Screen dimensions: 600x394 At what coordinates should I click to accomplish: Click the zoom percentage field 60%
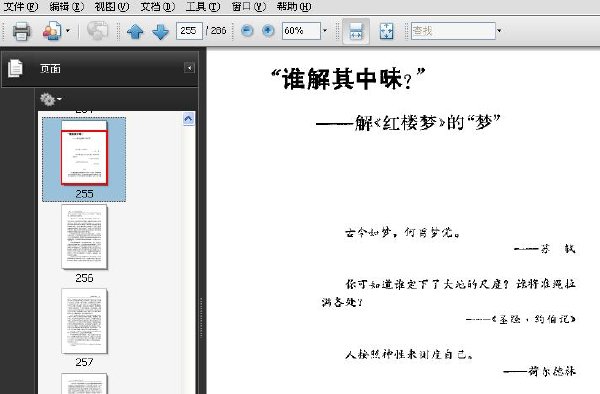tap(301, 31)
